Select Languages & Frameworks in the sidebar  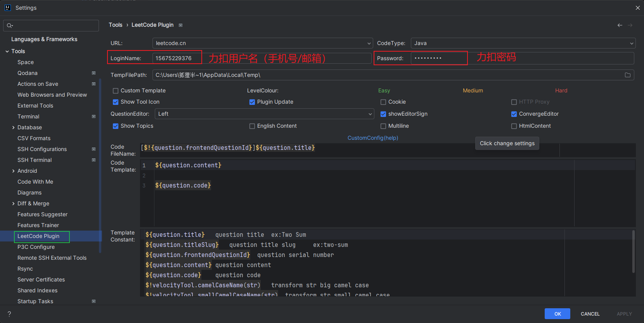(44, 39)
